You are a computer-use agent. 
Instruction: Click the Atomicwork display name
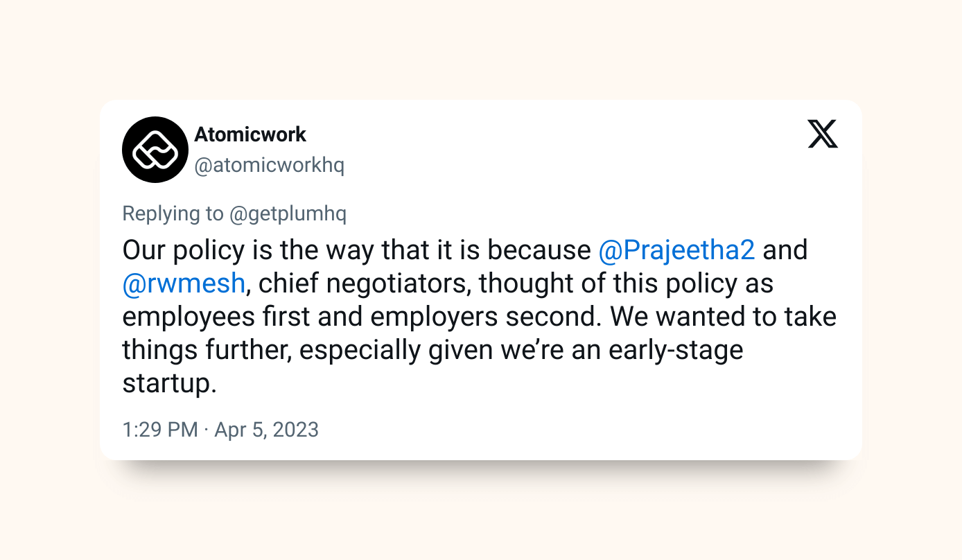pos(250,134)
